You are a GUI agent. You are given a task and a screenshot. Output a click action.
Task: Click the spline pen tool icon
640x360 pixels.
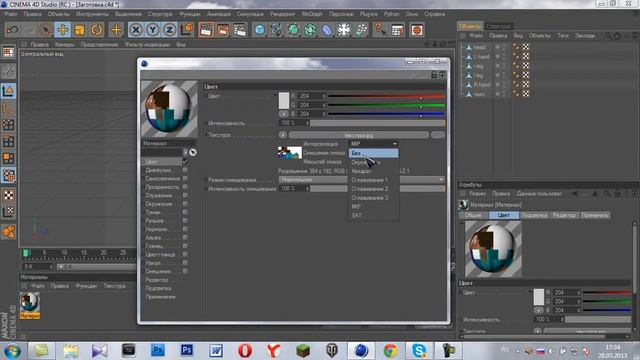pos(276,30)
